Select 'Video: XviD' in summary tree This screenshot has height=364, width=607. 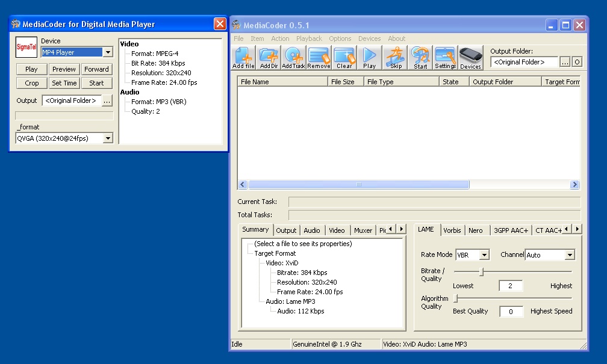[x=282, y=263]
